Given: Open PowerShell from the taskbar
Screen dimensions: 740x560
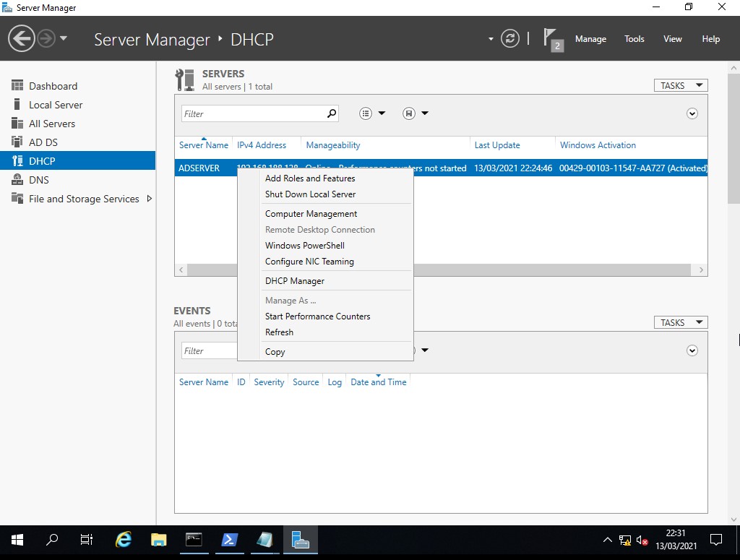Looking at the screenshot, I should click(x=228, y=540).
